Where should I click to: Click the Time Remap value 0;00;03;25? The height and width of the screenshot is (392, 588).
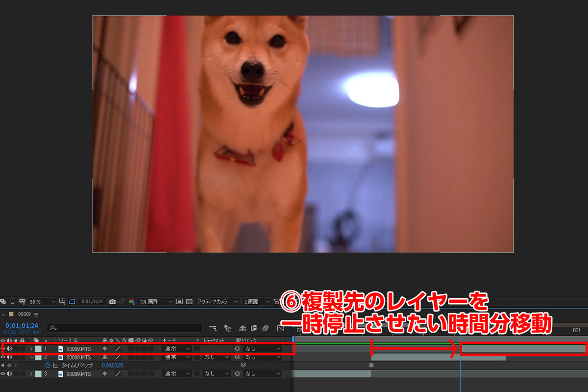(x=113, y=366)
